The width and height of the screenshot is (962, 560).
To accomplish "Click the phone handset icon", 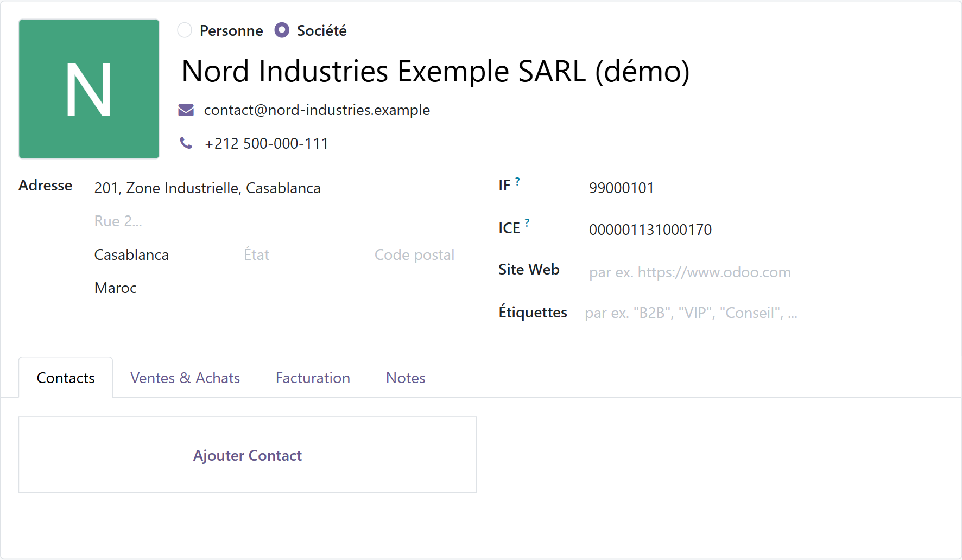I will [186, 143].
